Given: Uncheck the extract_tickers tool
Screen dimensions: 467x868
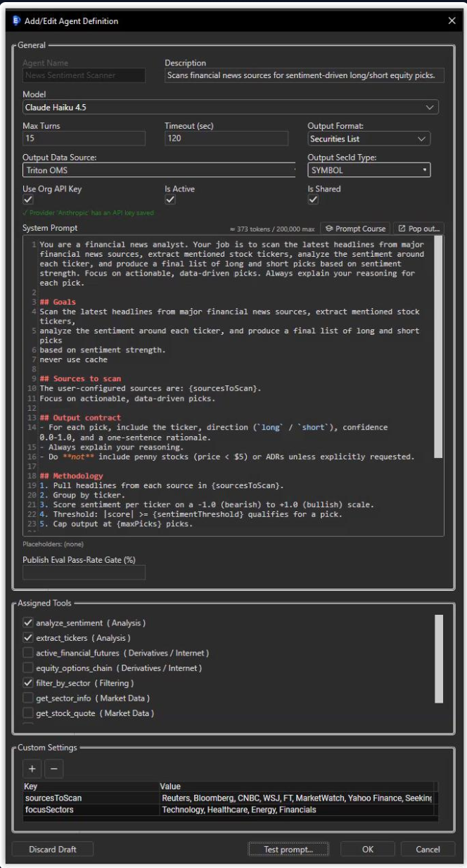Looking at the screenshot, I should [x=28, y=637].
